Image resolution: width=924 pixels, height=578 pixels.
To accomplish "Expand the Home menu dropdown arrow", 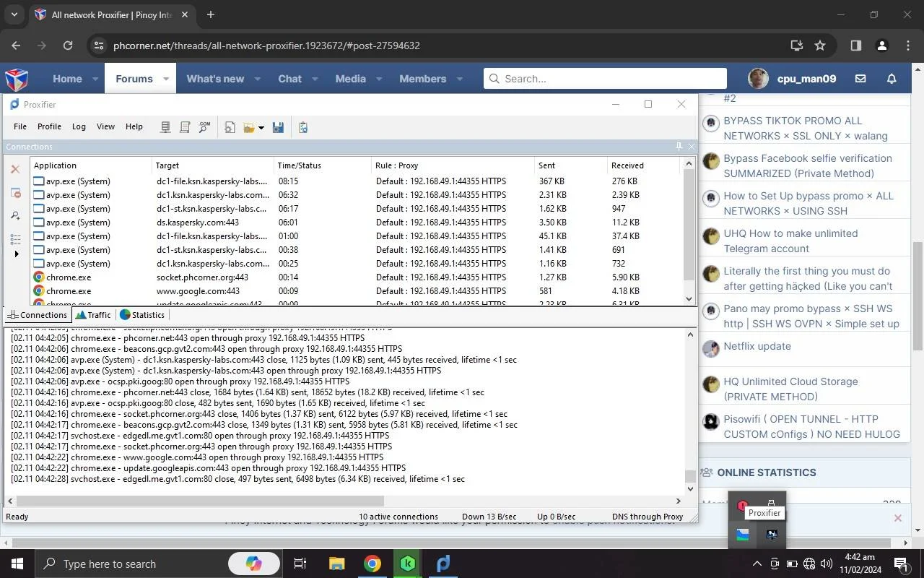I will pos(95,79).
